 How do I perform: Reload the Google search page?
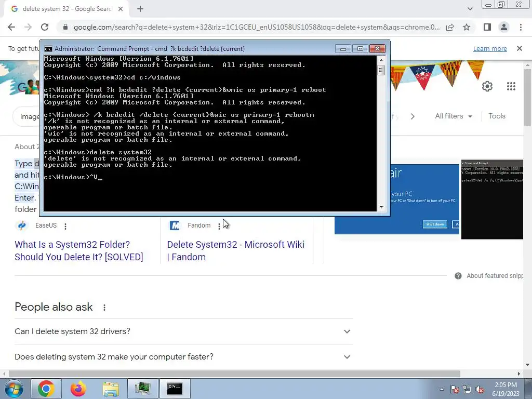point(45,27)
